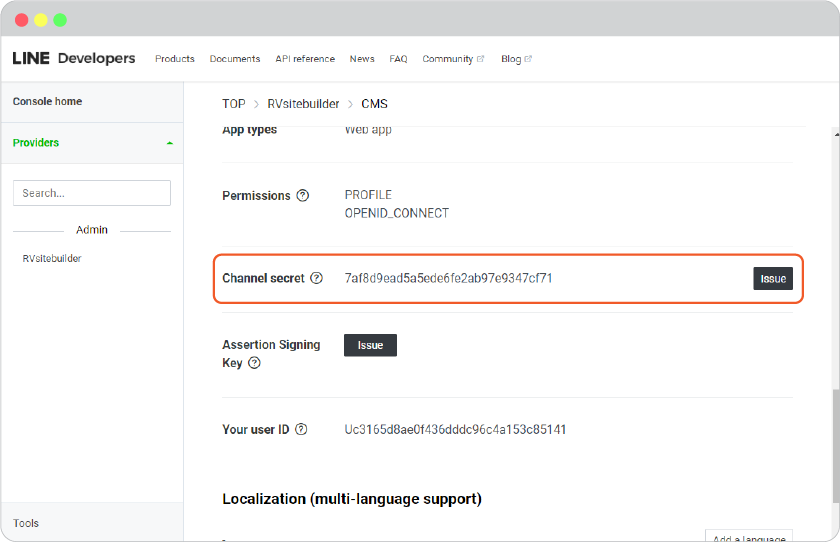Issue an Assertion Signing Key
The image size is (840, 542).
(x=370, y=345)
